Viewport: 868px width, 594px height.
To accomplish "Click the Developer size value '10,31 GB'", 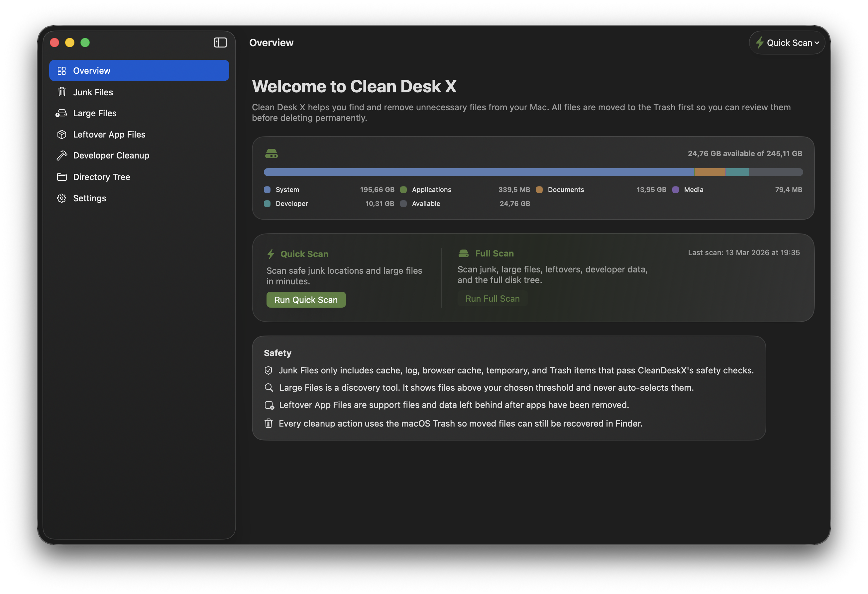I will (x=380, y=203).
